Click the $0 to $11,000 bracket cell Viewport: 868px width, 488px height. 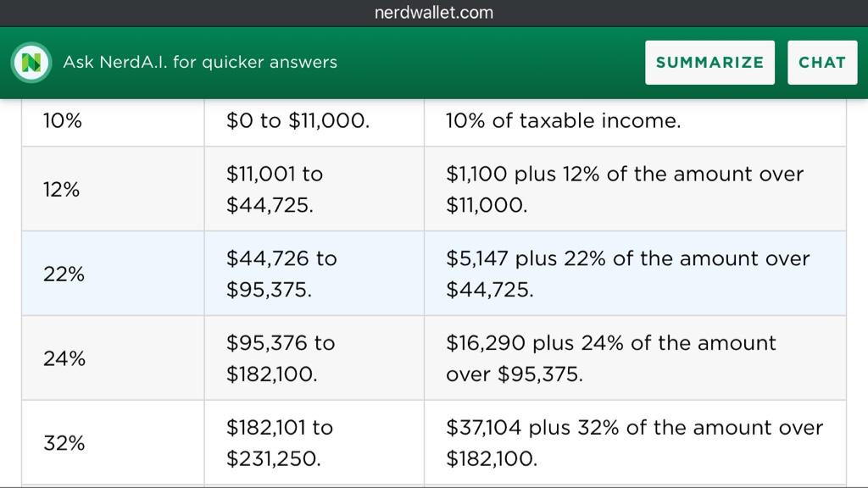coord(314,122)
